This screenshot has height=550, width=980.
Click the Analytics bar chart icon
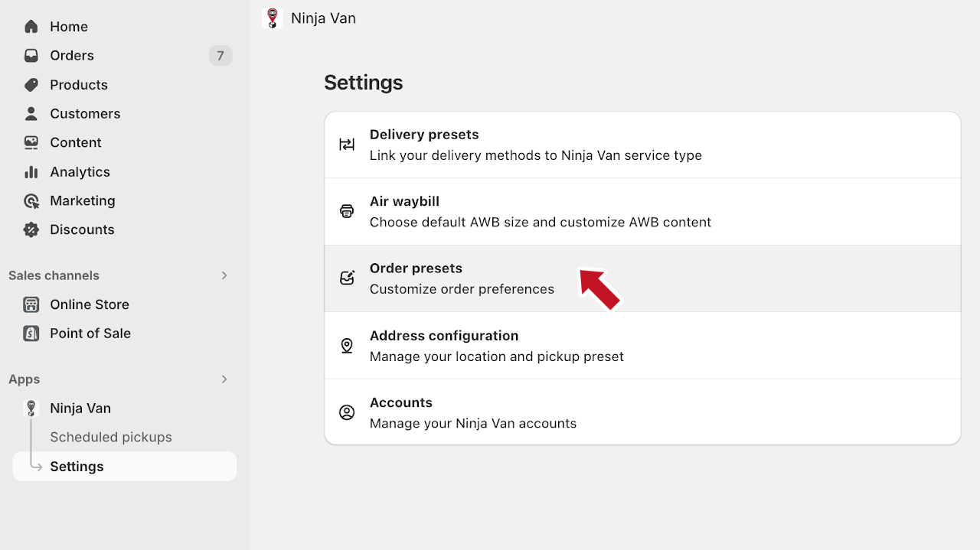[31, 172]
